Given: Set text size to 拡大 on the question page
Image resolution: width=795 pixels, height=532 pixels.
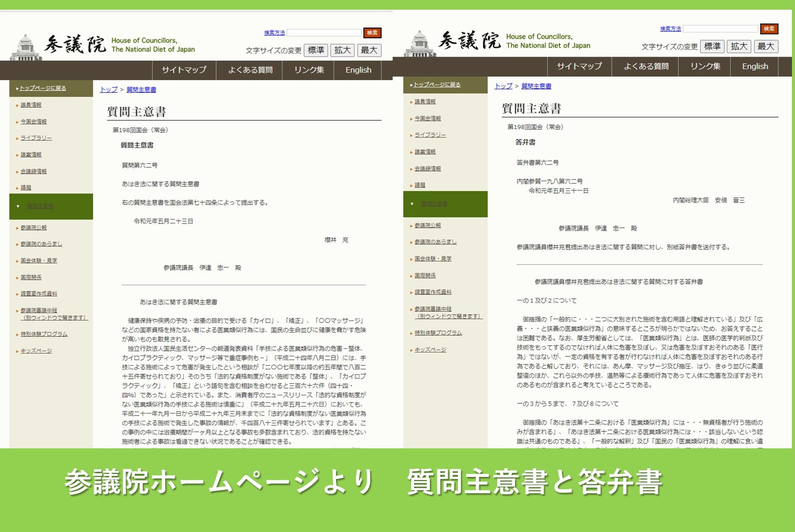Looking at the screenshot, I should (x=343, y=50).
